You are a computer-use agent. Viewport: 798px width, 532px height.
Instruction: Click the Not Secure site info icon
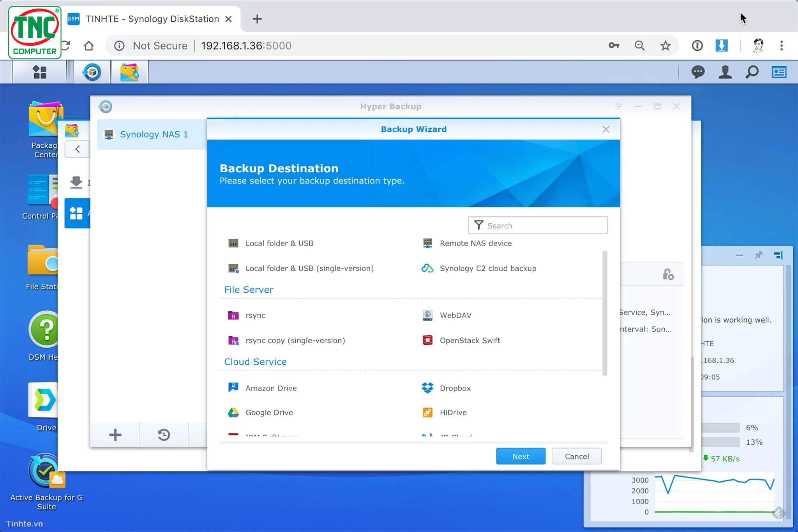[119, 46]
